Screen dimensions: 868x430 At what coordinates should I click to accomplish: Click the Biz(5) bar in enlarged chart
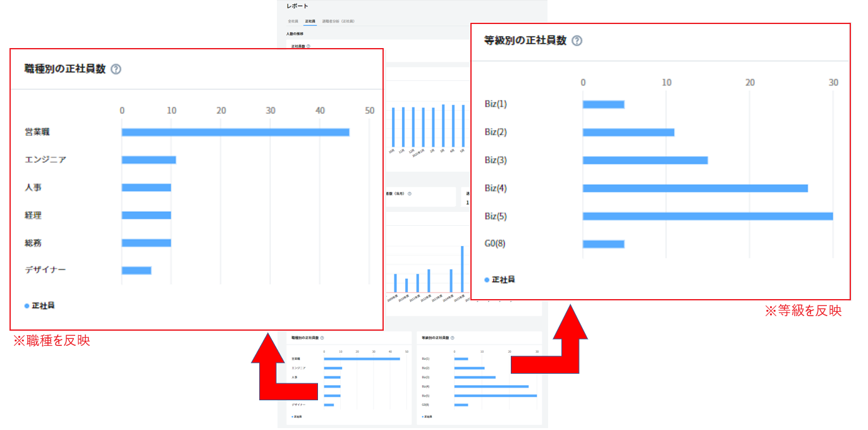pos(707,216)
